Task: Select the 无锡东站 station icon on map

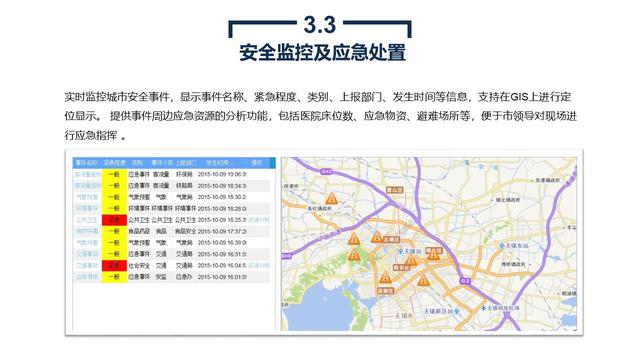Action: pos(502,245)
